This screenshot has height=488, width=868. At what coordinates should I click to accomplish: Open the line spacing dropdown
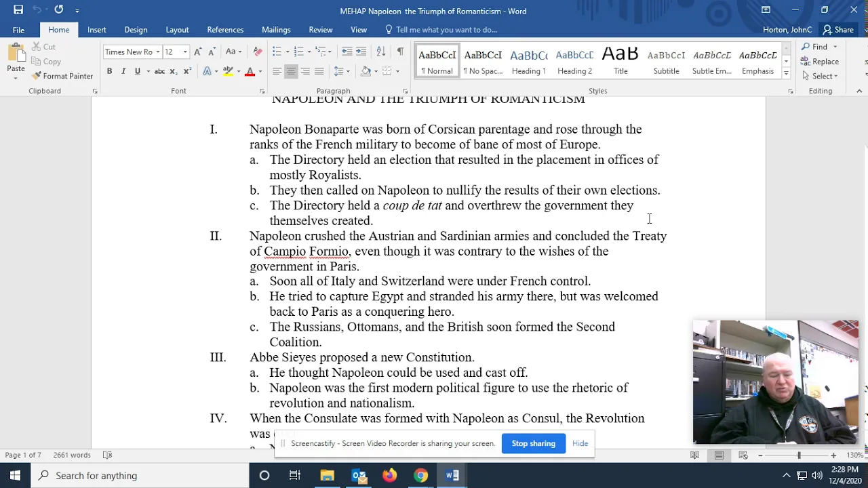coord(342,71)
